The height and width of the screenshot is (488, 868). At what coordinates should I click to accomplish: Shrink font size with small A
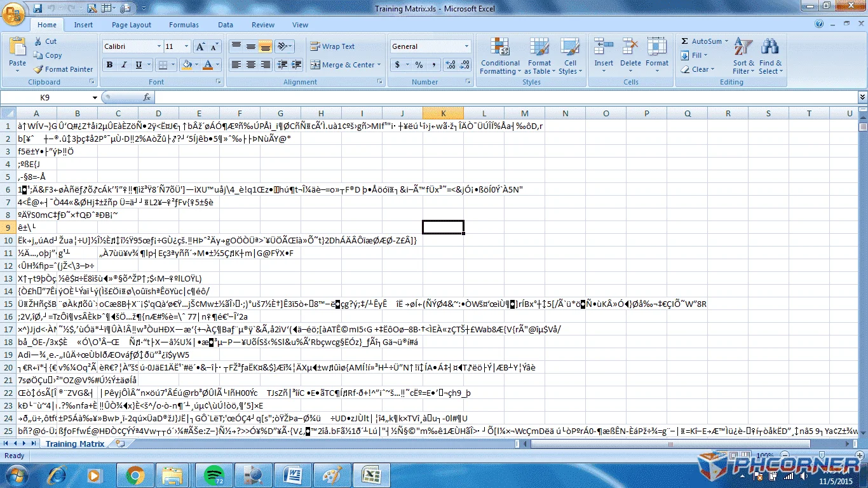click(x=214, y=46)
